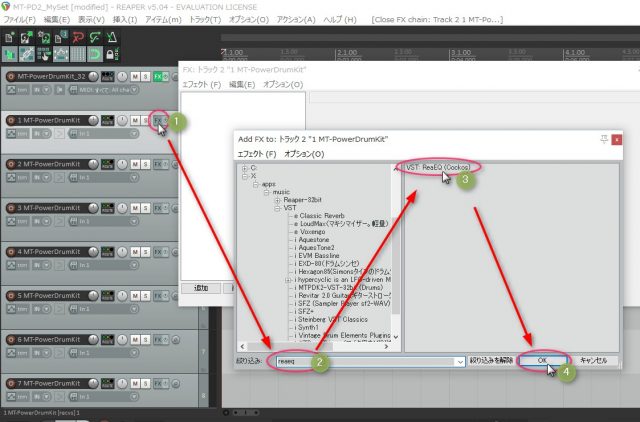
Task: Select Synth1 in the VST tree
Action: [x=307, y=327]
